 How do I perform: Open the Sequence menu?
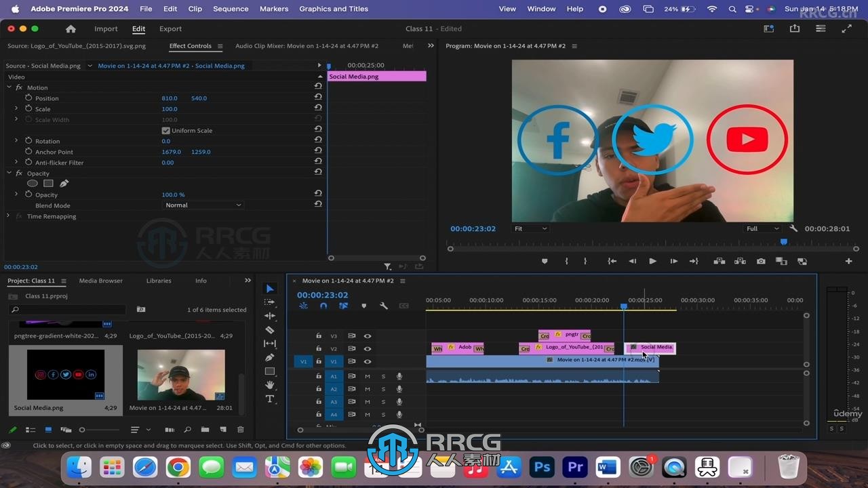231,9
